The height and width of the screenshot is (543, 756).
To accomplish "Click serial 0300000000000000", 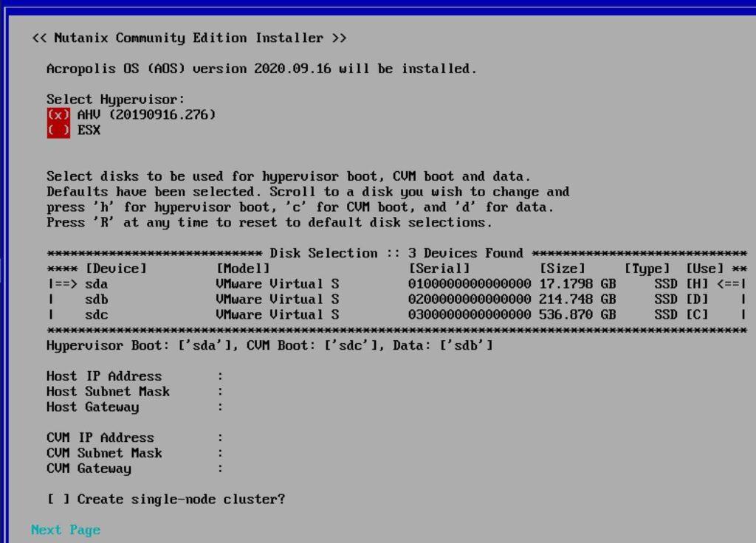I will point(470,315).
